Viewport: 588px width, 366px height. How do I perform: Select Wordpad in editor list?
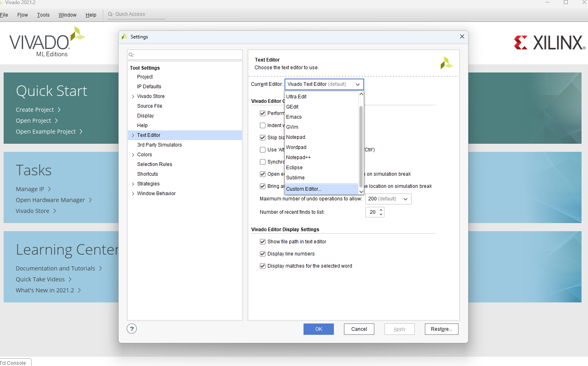tap(322, 147)
